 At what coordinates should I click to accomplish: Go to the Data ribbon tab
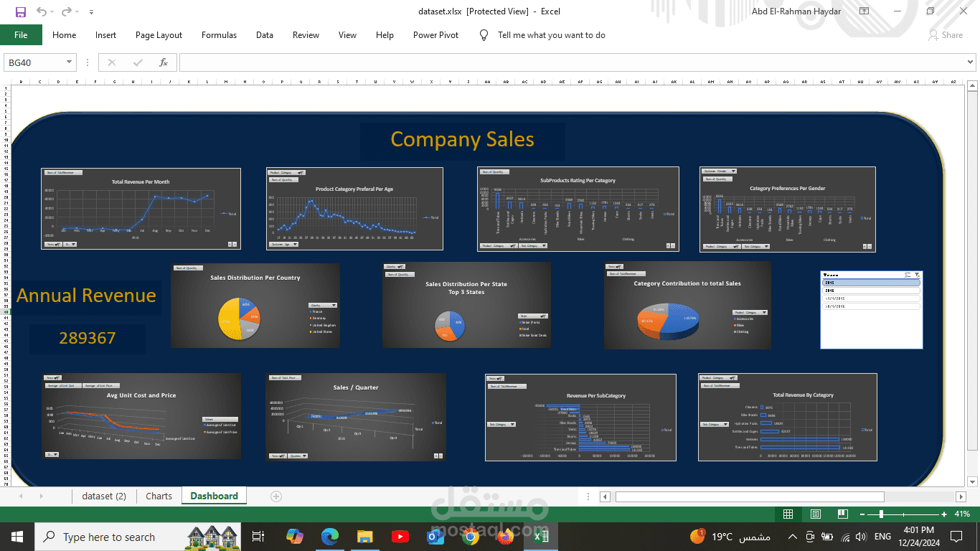265,35
